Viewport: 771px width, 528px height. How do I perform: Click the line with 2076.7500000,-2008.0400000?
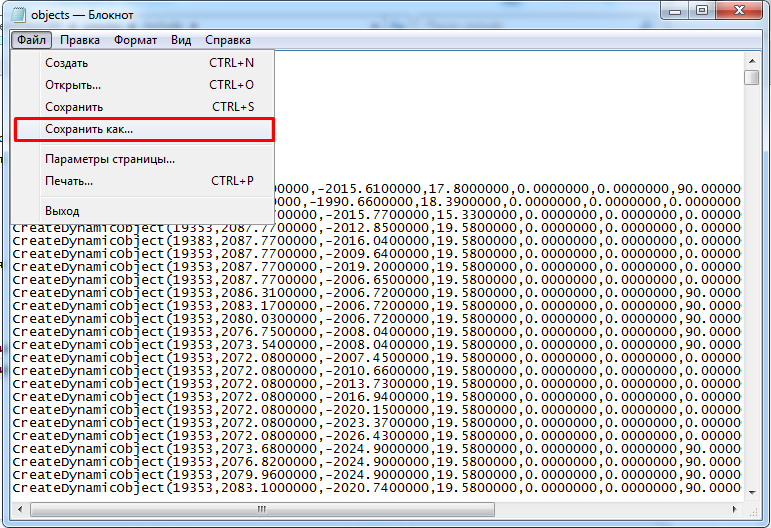click(x=377, y=332)
